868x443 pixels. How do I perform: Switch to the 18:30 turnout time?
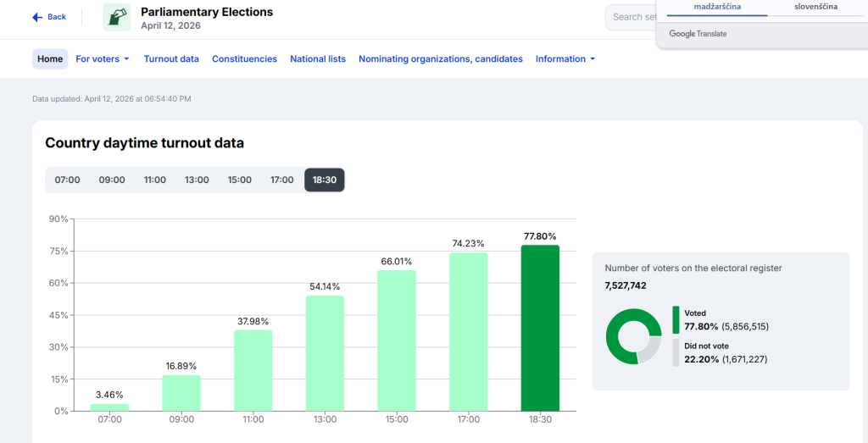point(325,180)
